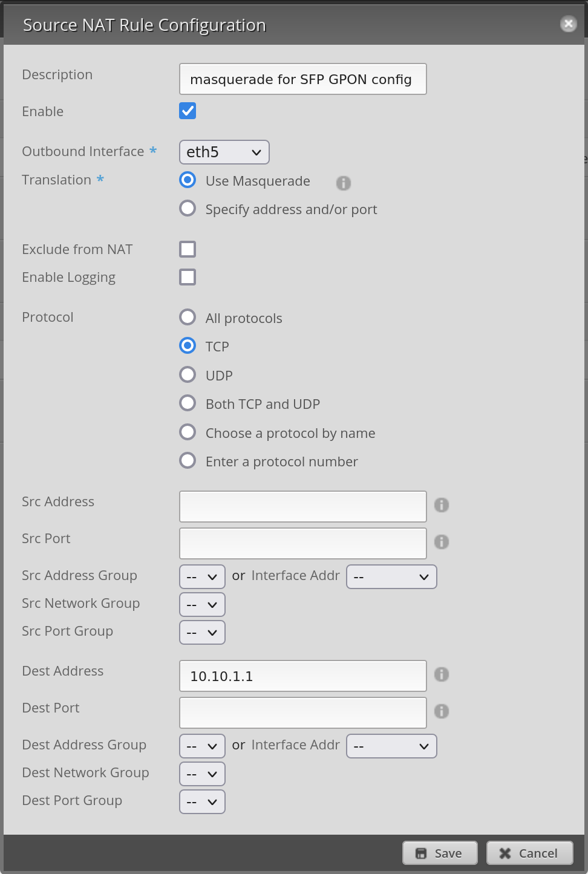Screen dimensions: 588x874
Task: Click into the Dest Port field
Action: (x=302, y=713)
